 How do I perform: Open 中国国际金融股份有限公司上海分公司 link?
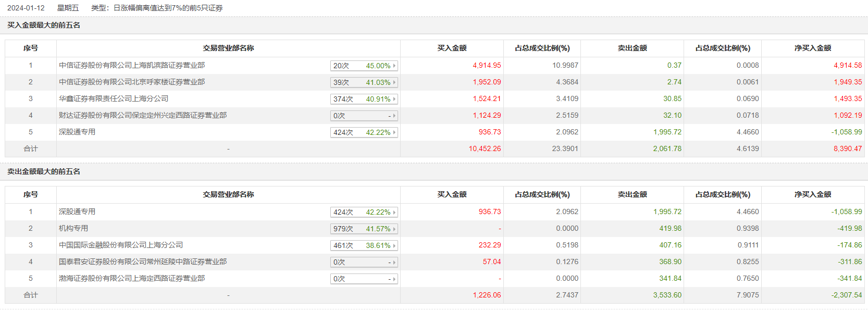point(121,245)
